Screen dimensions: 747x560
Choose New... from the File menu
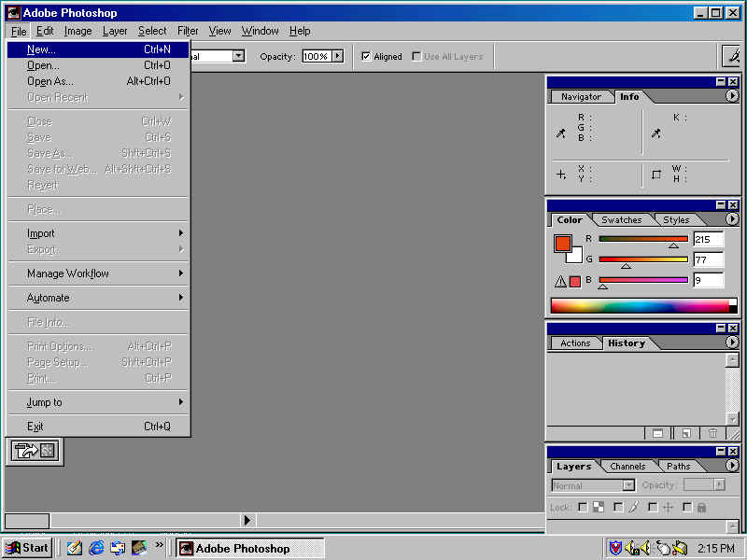click(98, 49)
